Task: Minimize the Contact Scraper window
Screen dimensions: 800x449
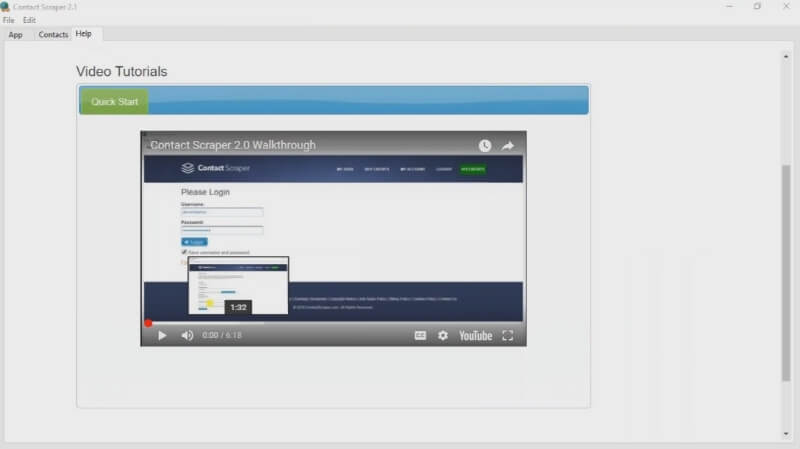Action: [x=729, y=7]
